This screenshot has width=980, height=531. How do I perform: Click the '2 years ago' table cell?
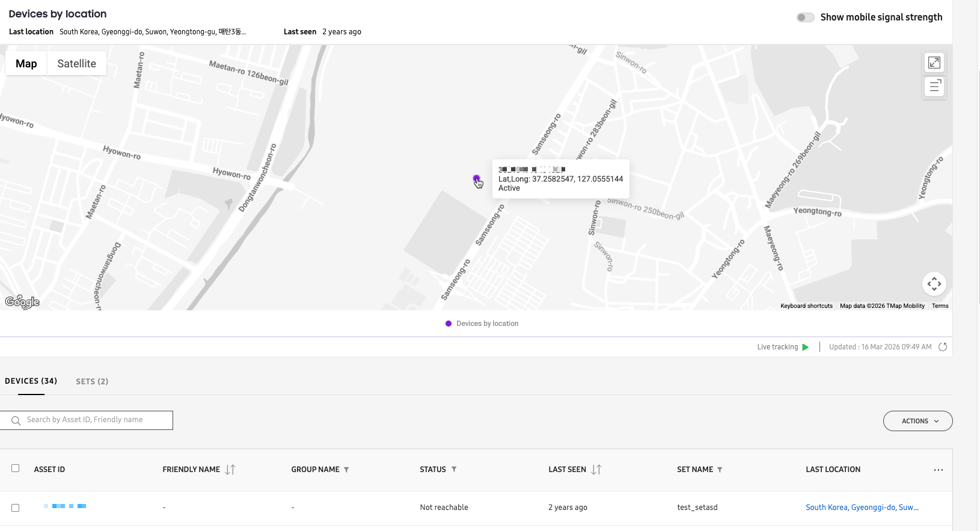[568, 508]
